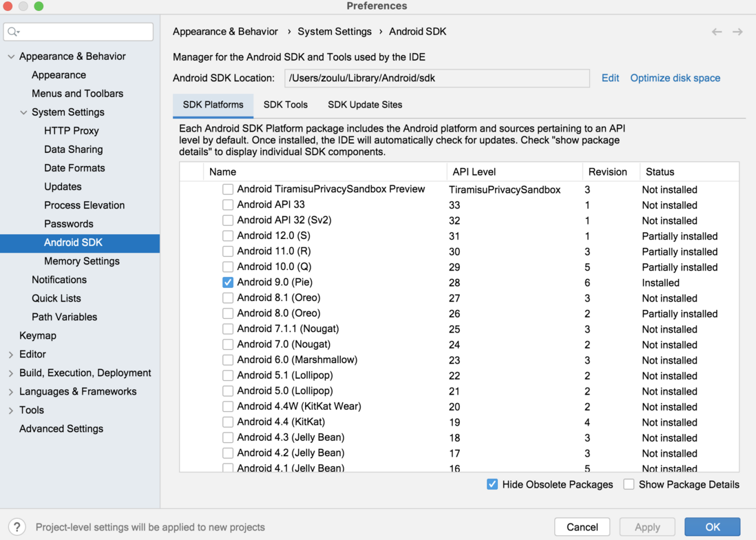
Task: Click the Edit link for SDK location
Action: point(610,78)
